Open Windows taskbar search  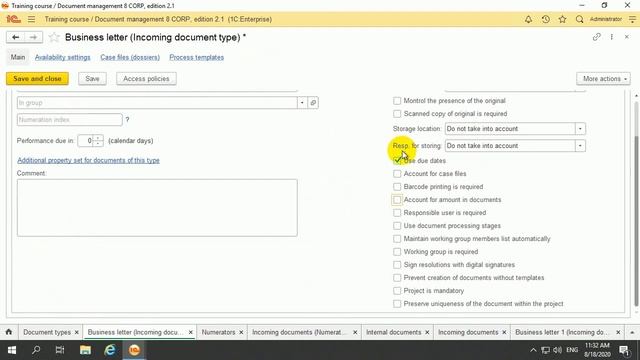(x=36, y=350)
